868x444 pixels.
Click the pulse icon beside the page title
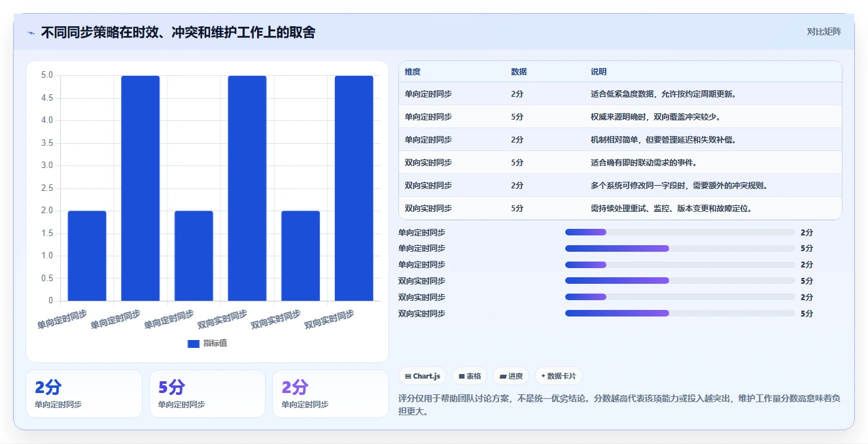click(x=31, y=33)
